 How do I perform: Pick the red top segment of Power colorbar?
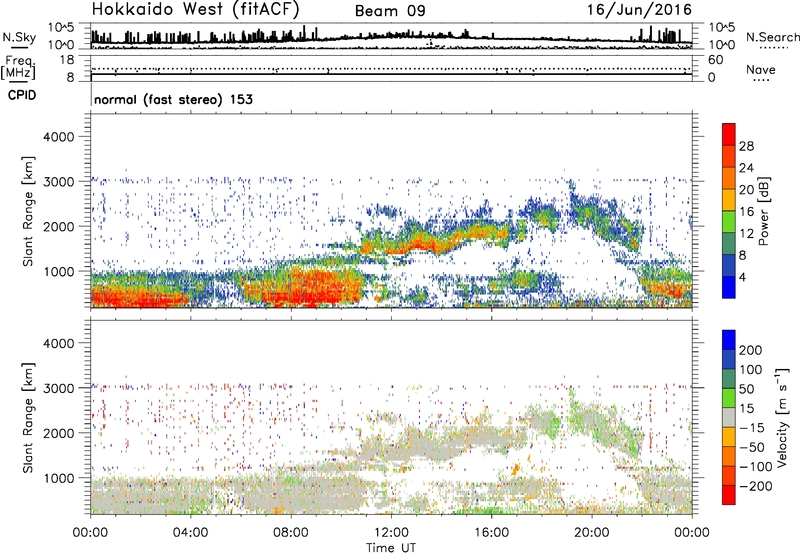click(729, 135)
